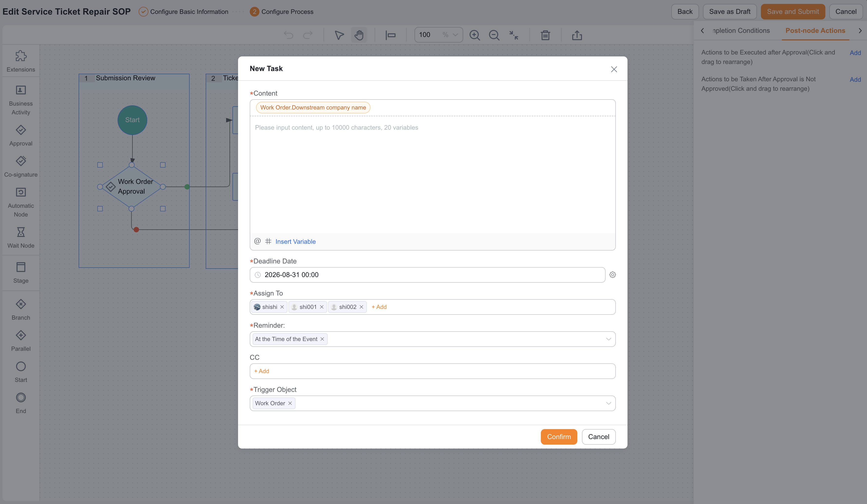Switch to the Post-node Actions tab
The width and height of the screenshot is (867, 504).
pyautogui.click(x=815, y=31)
